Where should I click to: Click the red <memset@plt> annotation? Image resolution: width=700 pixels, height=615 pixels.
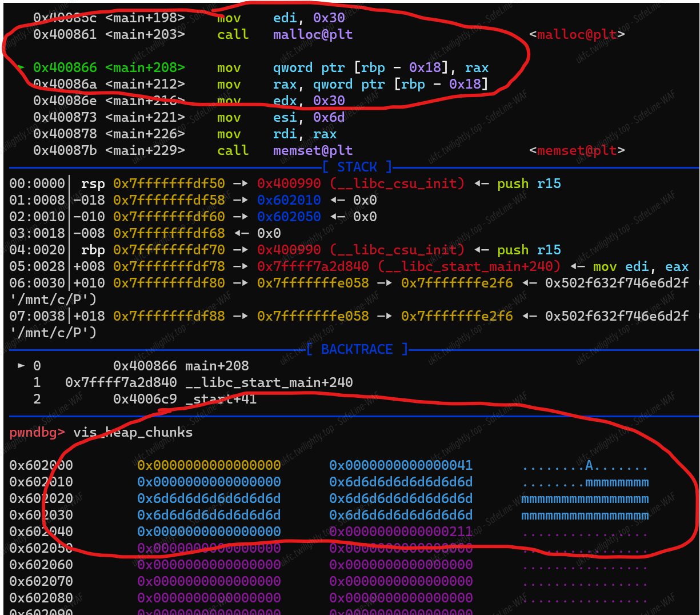(577, 150)
